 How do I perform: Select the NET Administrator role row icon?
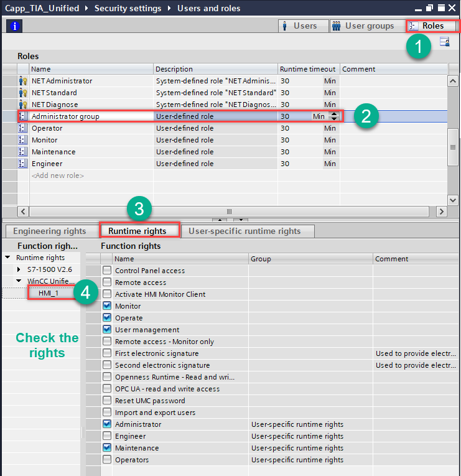click(23, 81)
